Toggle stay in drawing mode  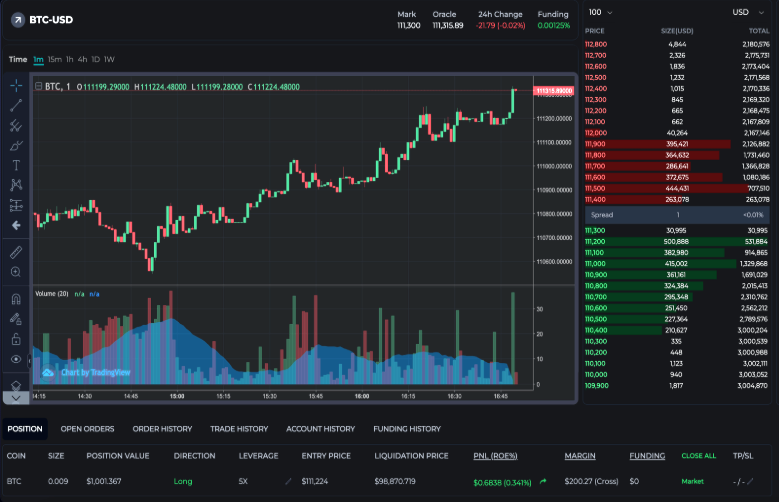click(16, 319)
